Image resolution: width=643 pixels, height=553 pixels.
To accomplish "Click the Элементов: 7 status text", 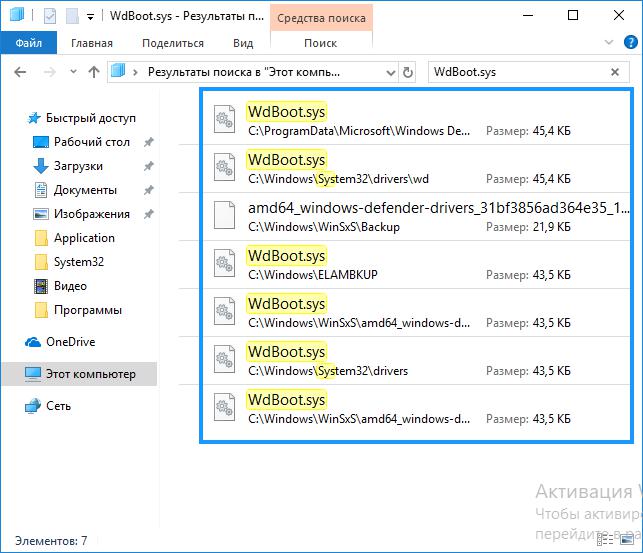I will pos(51,541).
